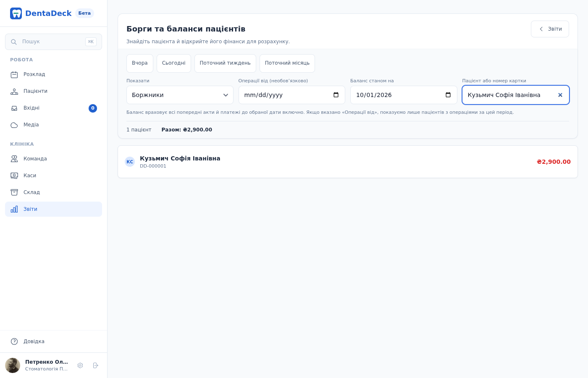Click the Петренко user name
The height and width of the screenshot is (378, 588).
pos(47,362)
